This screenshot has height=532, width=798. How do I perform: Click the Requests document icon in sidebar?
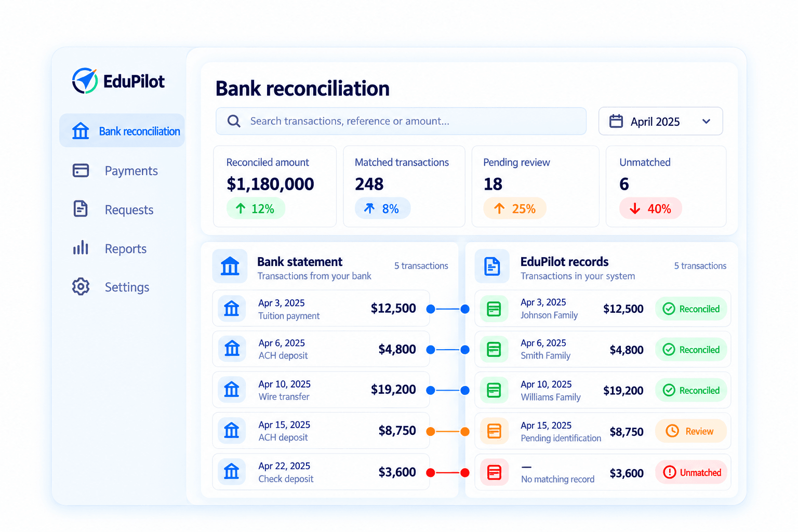(x=81, y=208)
